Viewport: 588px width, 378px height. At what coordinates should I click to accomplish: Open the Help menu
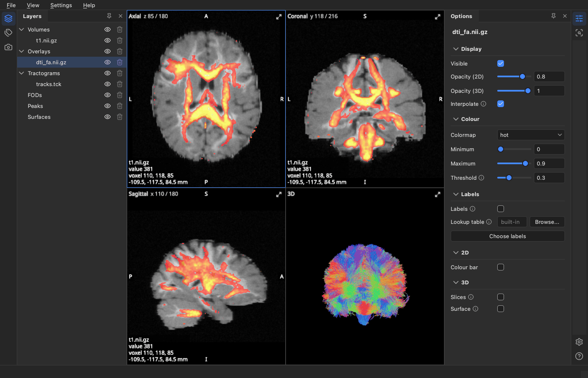point(89,5)
